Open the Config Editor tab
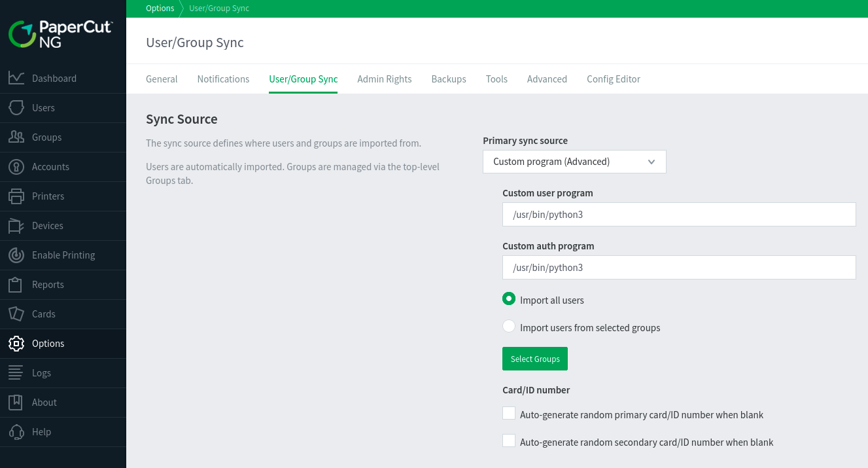The height and width of the screenshot is (468, 868). coord(613,79)
